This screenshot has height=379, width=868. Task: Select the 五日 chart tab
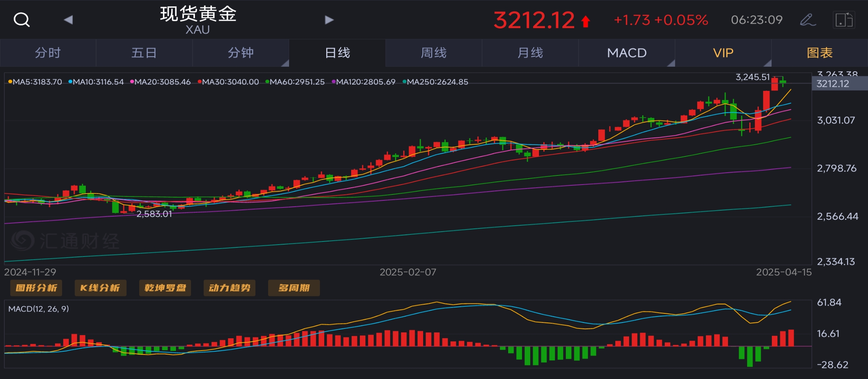pyautogui.click(x=144, y=53)
